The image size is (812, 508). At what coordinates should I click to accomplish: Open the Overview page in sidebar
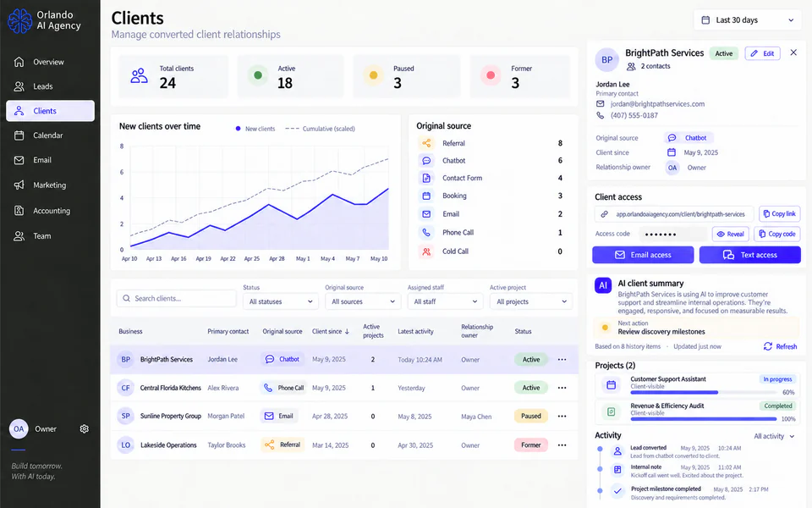pos(50,62)
